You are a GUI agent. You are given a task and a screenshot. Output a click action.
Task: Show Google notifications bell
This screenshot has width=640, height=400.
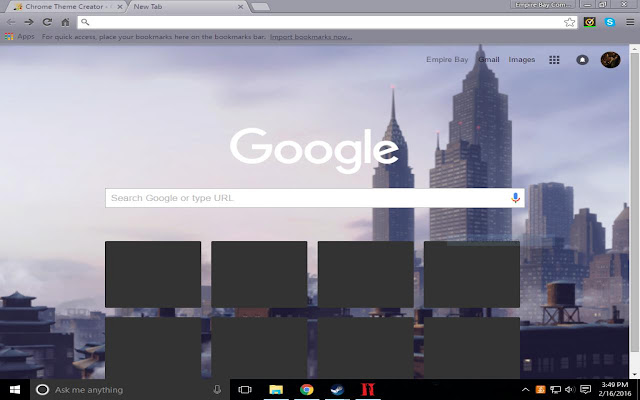[x=582, y=60]
